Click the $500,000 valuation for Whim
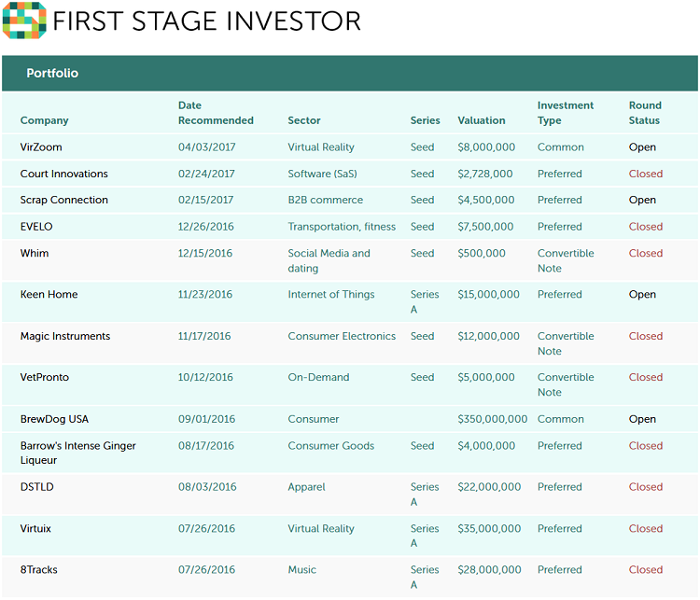Image resolution: width=700 pixels, height=600 pixels. pyautogui.click(x=482, y=253)
